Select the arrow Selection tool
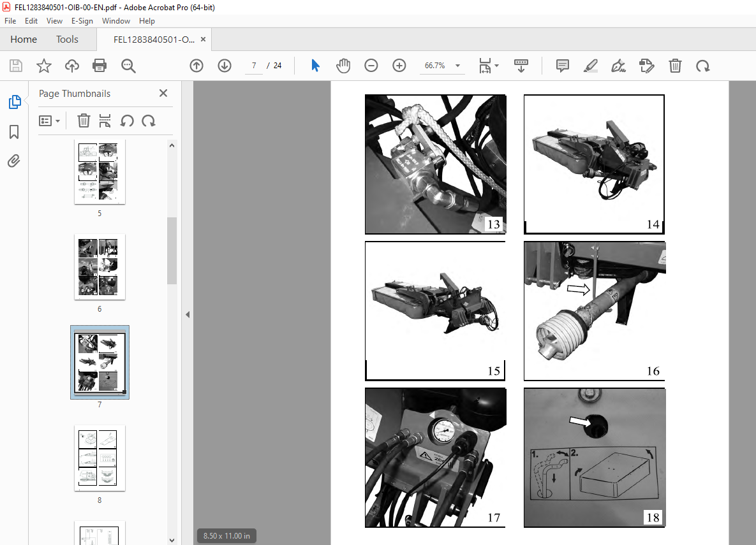Viewport: 756px width, 545px height. click(x=315, y=66)
